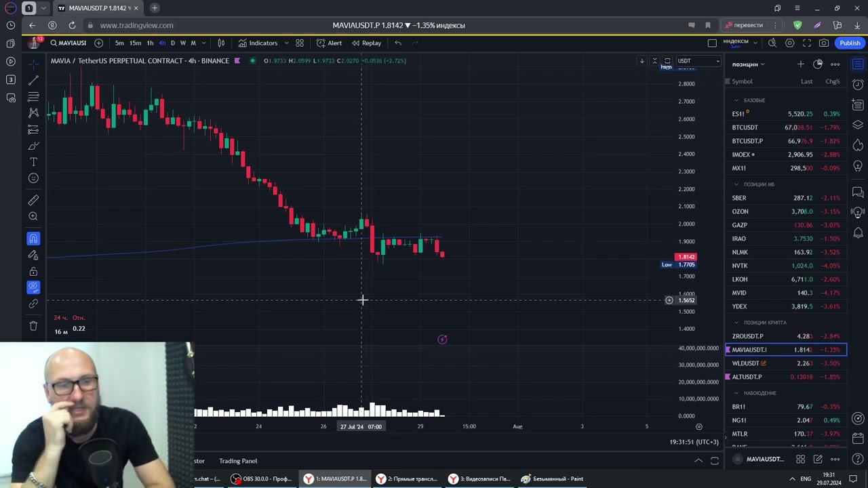Image resolution: width=868 pixels, height=488 pixels.
Task: Open the Trading Panel tab
Action: point(238,461)
